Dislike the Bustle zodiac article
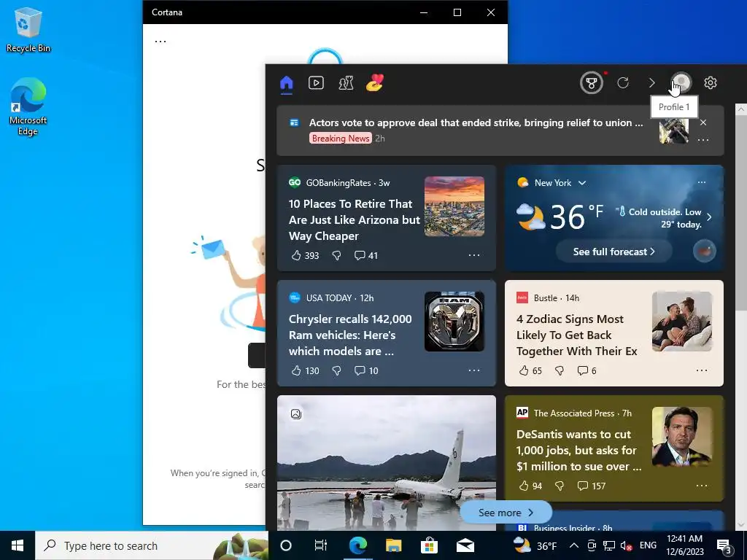Viewport: 747px width, 560px height. click(560, 371)
